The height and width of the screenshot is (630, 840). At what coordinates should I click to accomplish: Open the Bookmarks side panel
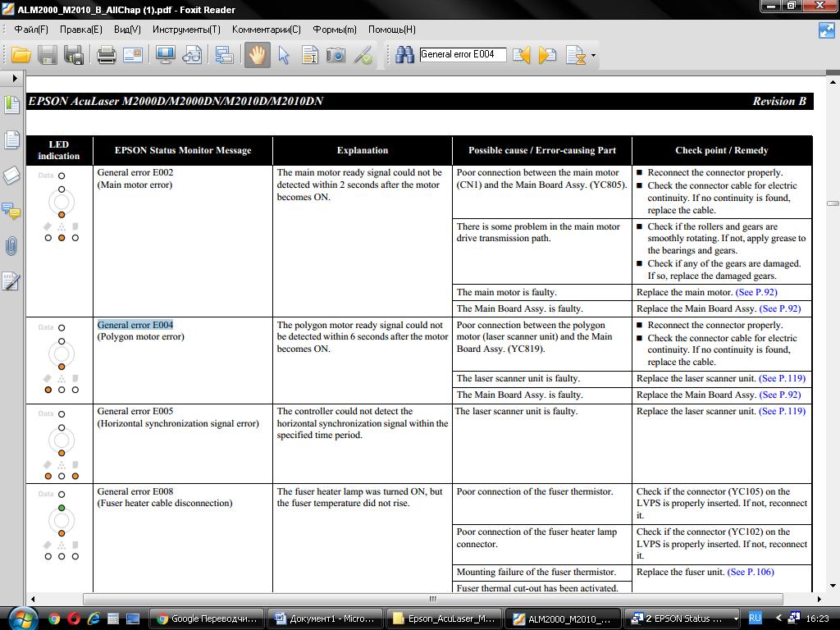click(11, 105)
